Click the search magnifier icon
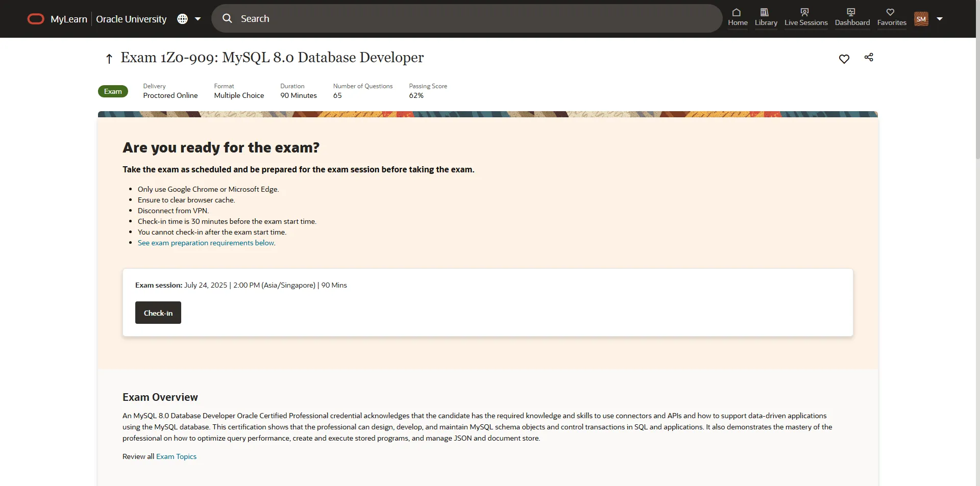980x486 pixels. (227, 18)
